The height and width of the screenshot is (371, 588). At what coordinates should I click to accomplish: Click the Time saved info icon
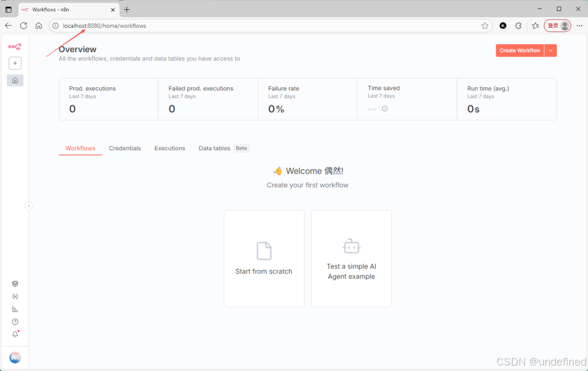[385, 109]
